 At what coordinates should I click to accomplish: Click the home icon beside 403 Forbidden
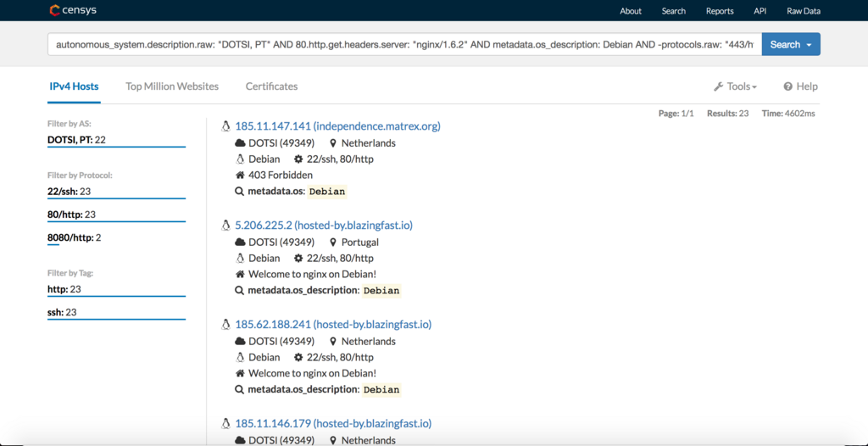[x=240, y=176]
